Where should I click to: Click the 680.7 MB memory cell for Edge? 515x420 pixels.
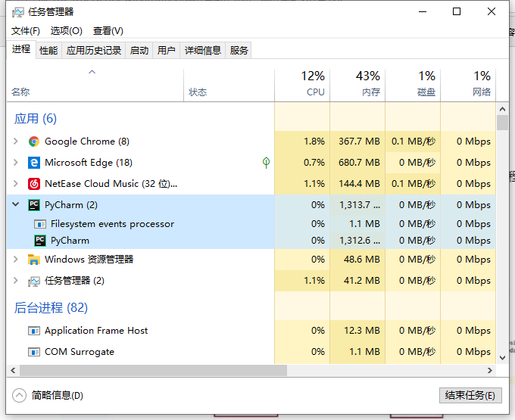point(357,163)
